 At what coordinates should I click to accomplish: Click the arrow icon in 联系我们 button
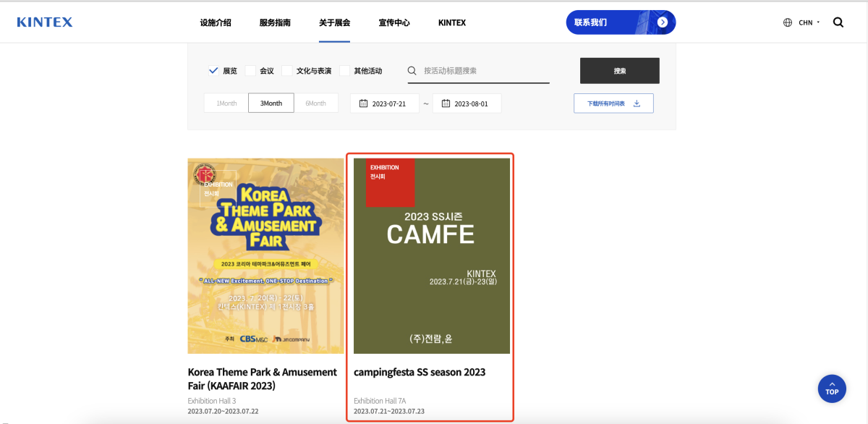[662, 22]
